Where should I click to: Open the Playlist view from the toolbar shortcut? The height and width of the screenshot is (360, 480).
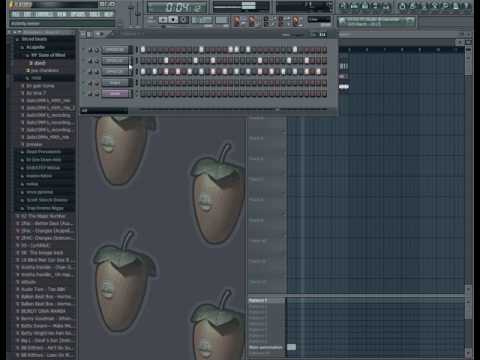(342, 6)
